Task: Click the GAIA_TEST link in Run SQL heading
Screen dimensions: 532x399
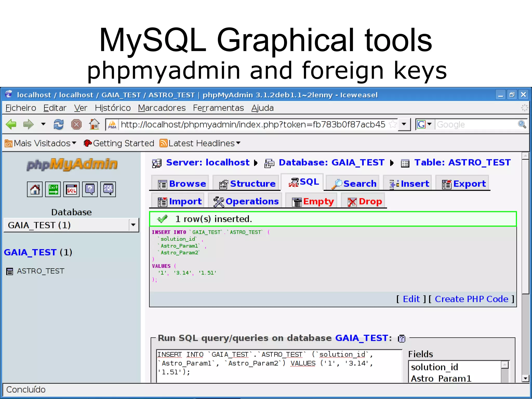Action: click(362, 338)
